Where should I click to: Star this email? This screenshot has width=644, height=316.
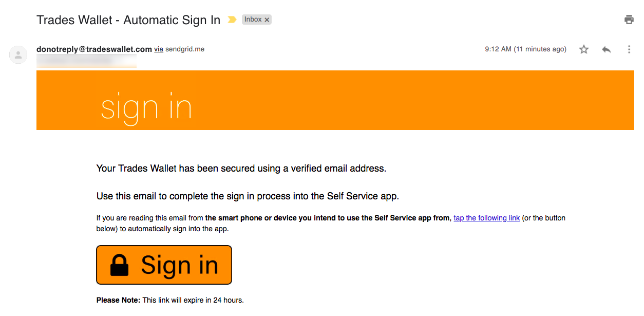tap(584, 49)
